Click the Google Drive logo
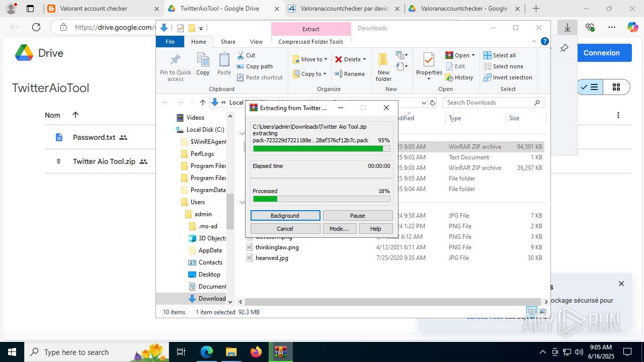 tap(38, 53)
